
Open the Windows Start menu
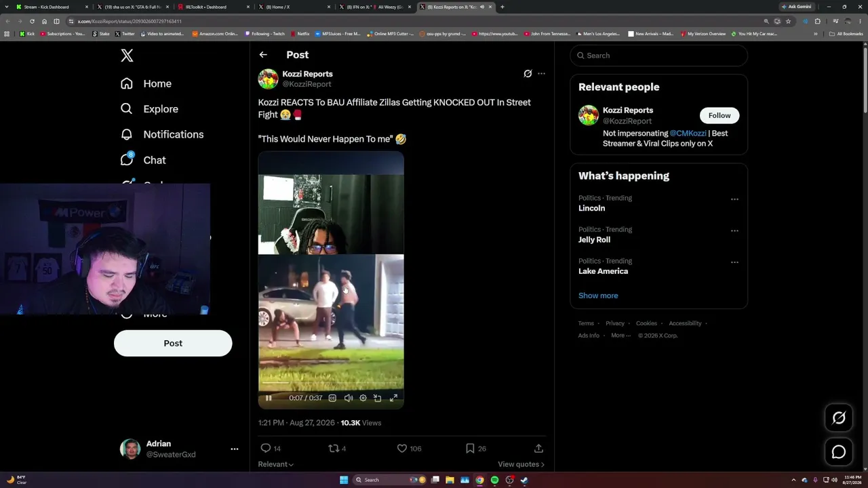coord(344,480)
